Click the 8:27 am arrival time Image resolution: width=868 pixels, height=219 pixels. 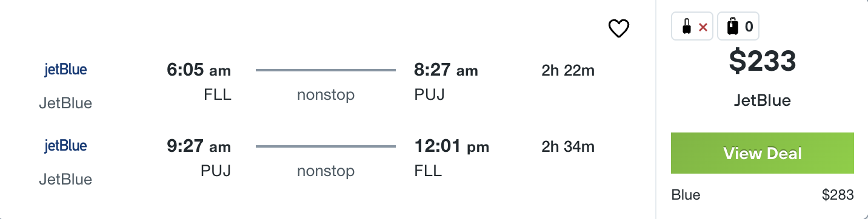tap(446, 70)
